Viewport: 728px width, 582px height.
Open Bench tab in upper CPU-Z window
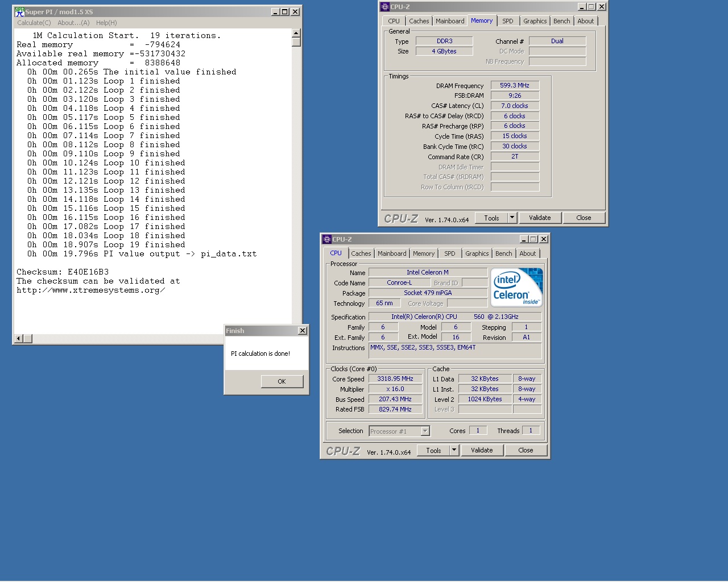click(562, 21)
